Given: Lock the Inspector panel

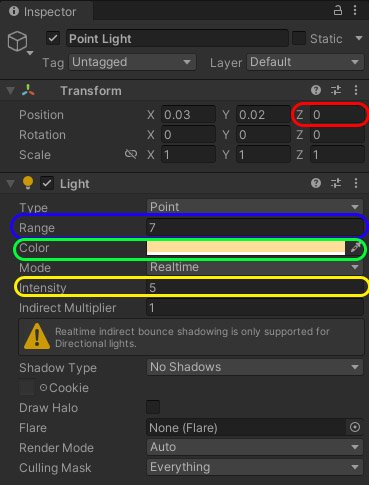Looking at the screenshot, I should 338,11.
